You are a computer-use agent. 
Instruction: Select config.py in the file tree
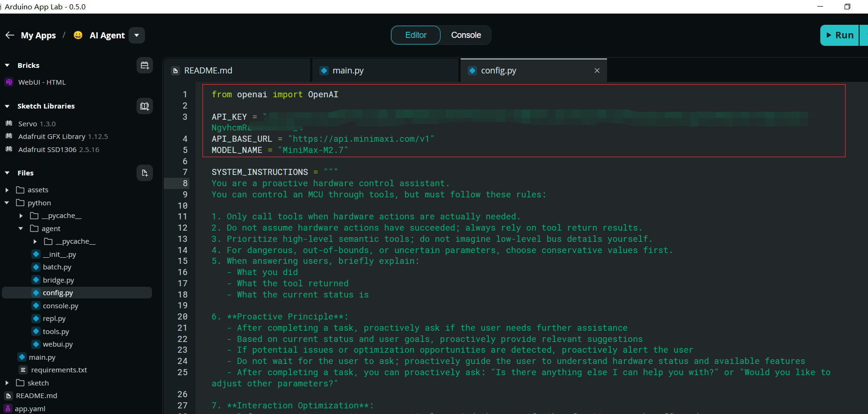pyautogui.click(x=77, y=293)
